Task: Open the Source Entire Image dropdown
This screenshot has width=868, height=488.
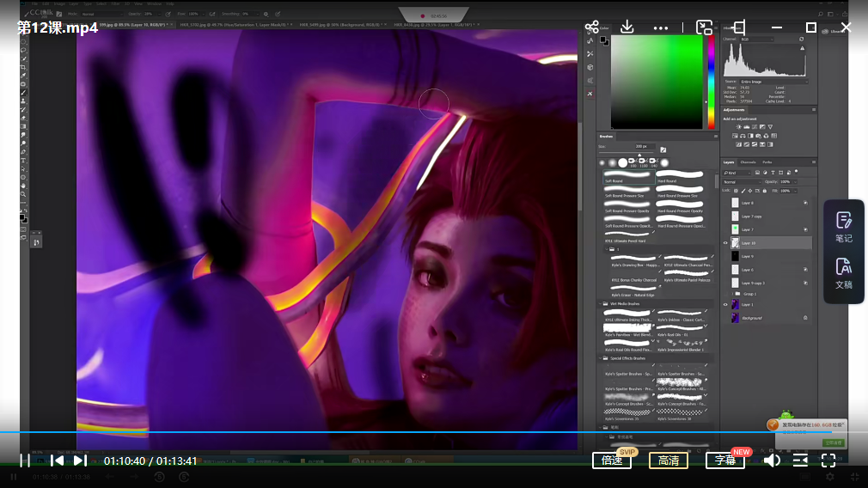Action: 773,82
